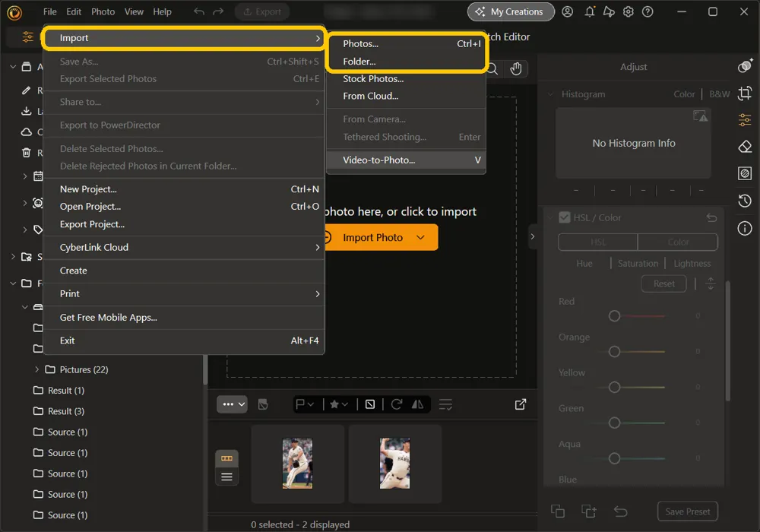Open the mask tool in right sidebar
This screenshot has height=532, width=760.
745,173
